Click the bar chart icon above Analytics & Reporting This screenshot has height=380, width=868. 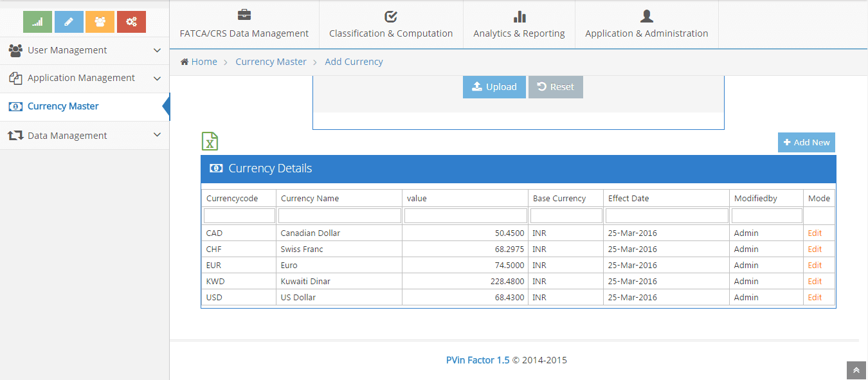coord(519,16)
